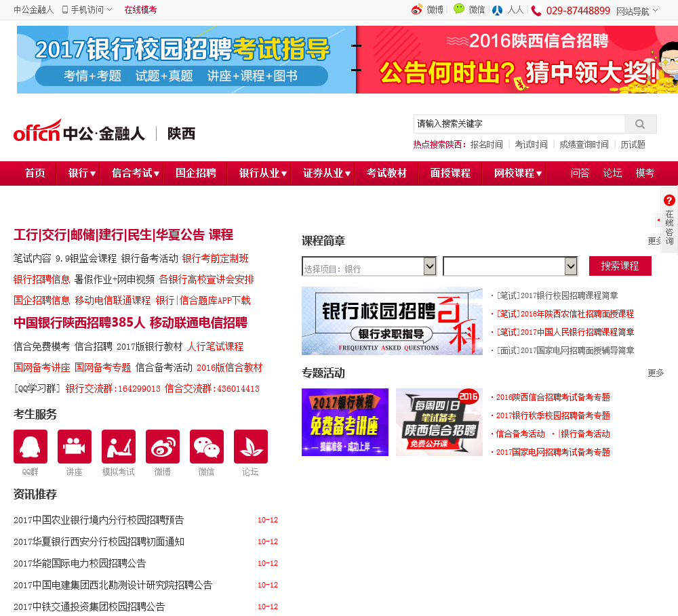Open 国企招聘 in the navigation bar
The width and height of the screenshot is (678, 616).
(x=196, y=173)
